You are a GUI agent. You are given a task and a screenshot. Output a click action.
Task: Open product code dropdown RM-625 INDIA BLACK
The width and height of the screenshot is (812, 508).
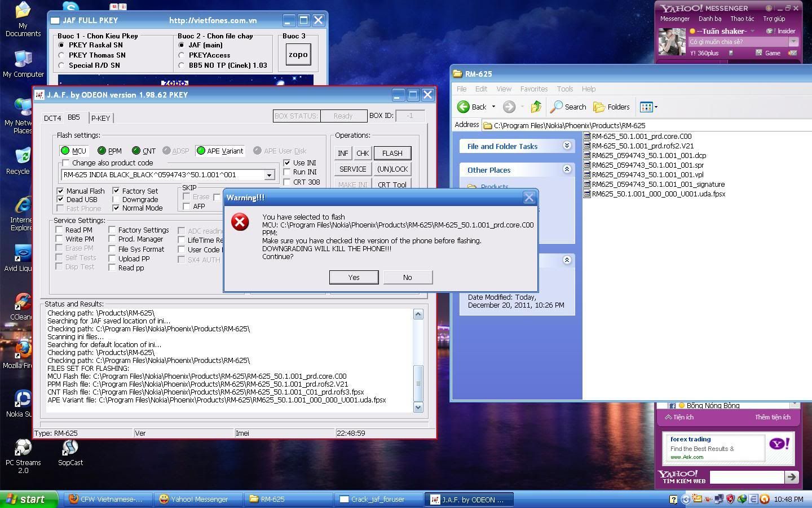269,175
